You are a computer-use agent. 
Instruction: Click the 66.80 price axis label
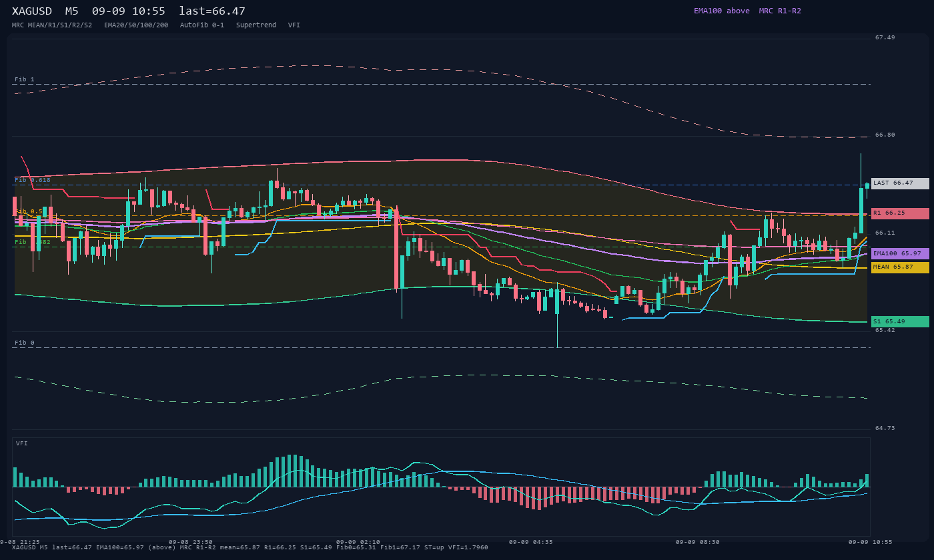(x=885, y=135)
